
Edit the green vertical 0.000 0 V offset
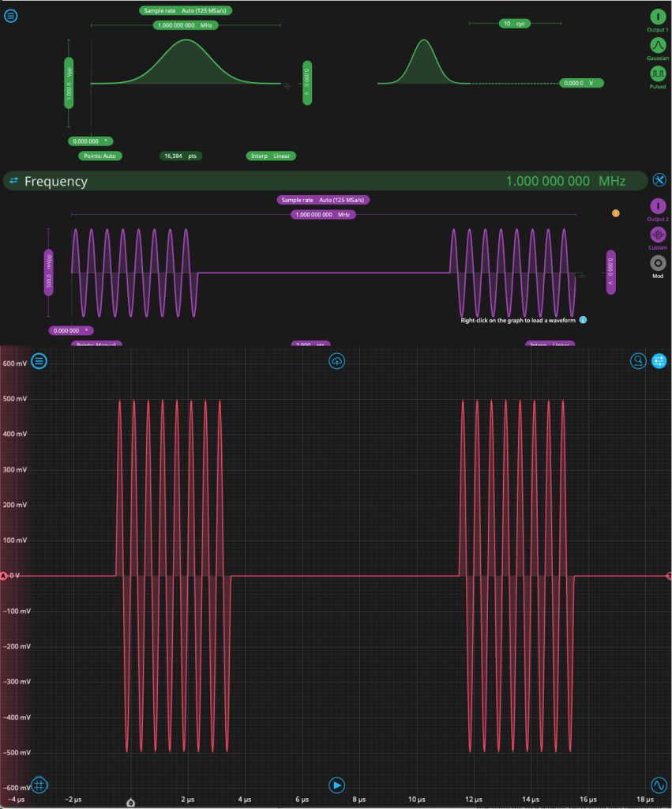pos(307,82)
